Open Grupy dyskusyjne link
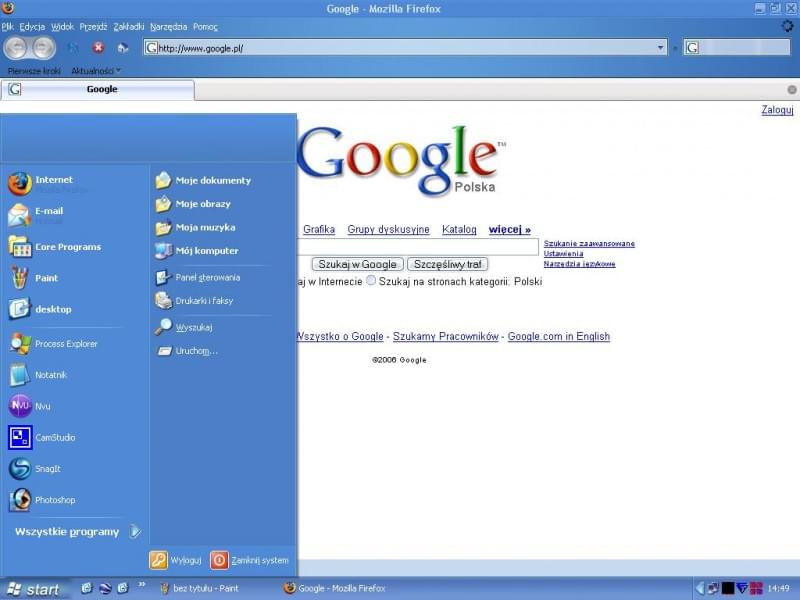 [388, 229]
